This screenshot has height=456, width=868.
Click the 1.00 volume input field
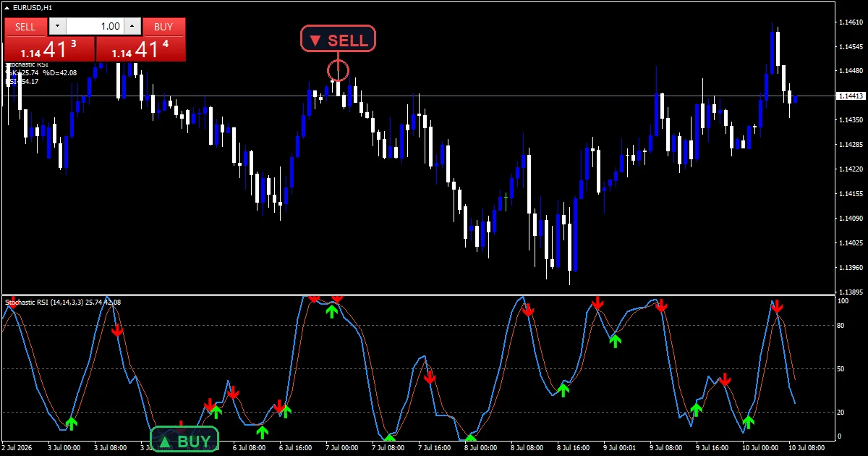(95, 27)
